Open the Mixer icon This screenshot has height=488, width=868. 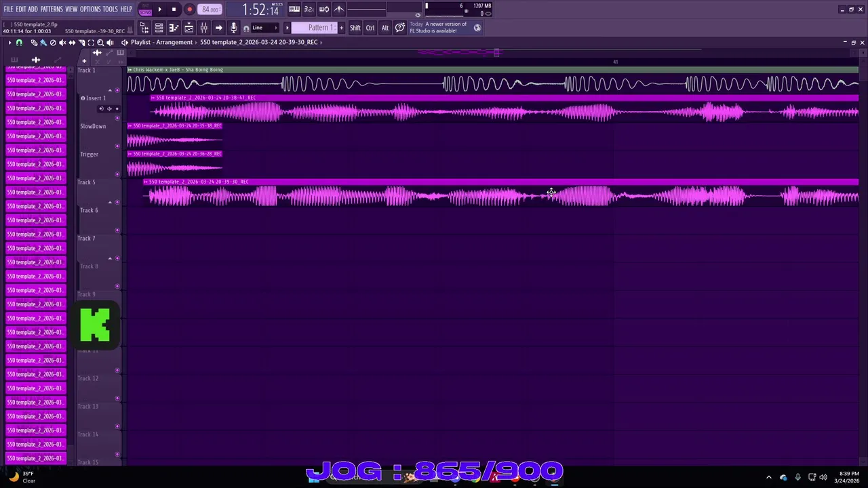click(203, 28)
